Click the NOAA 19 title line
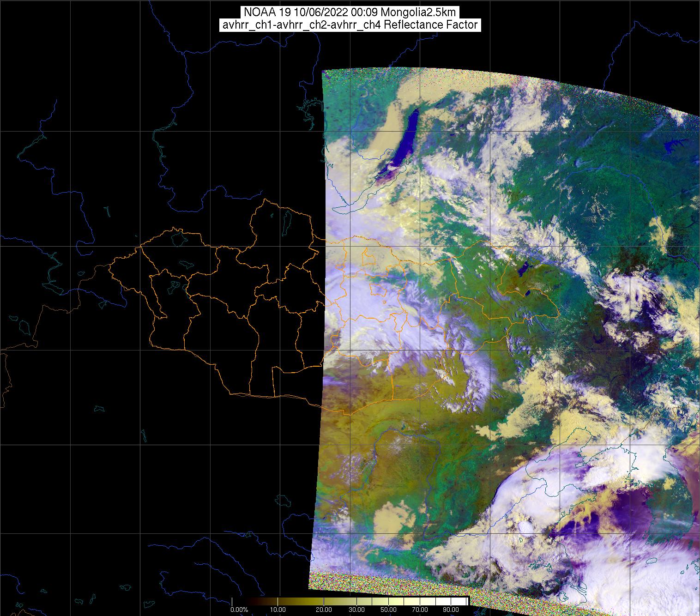700x616 pixels. [x=350, y=12]
